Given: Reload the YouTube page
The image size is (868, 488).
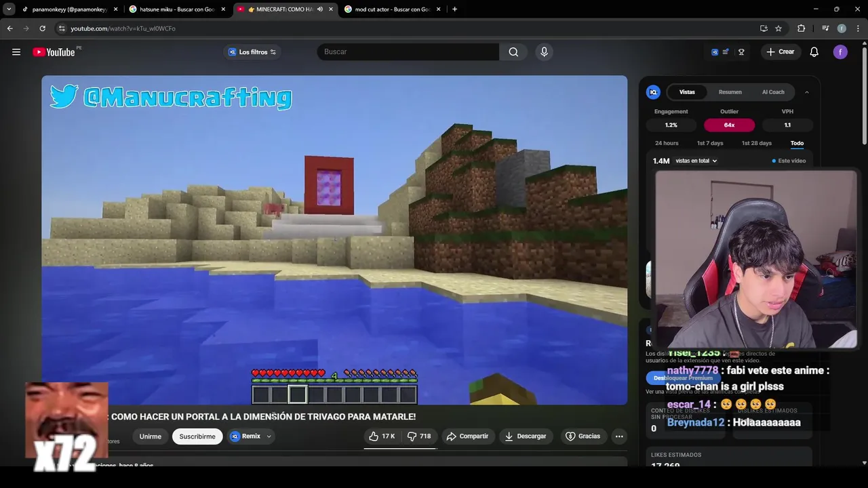Looking at the screenshot, I should point(42,28).
